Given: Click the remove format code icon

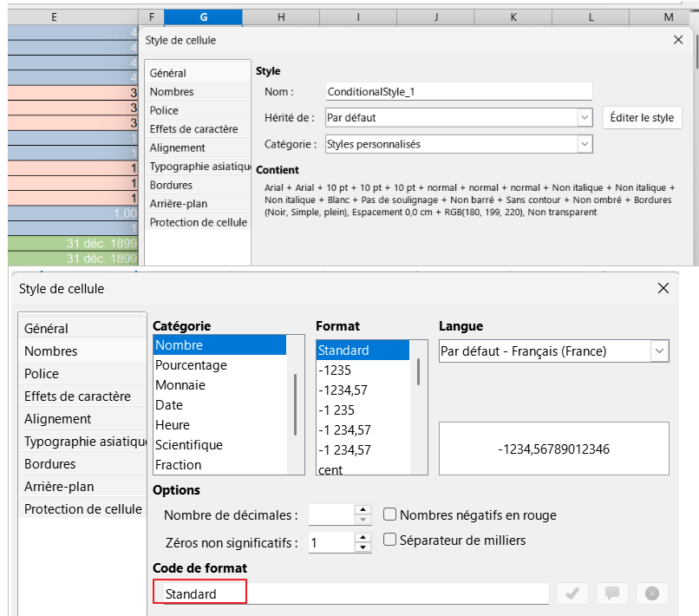Looking at the screenshot, I should pyautogui.click(x=652, y=593).
